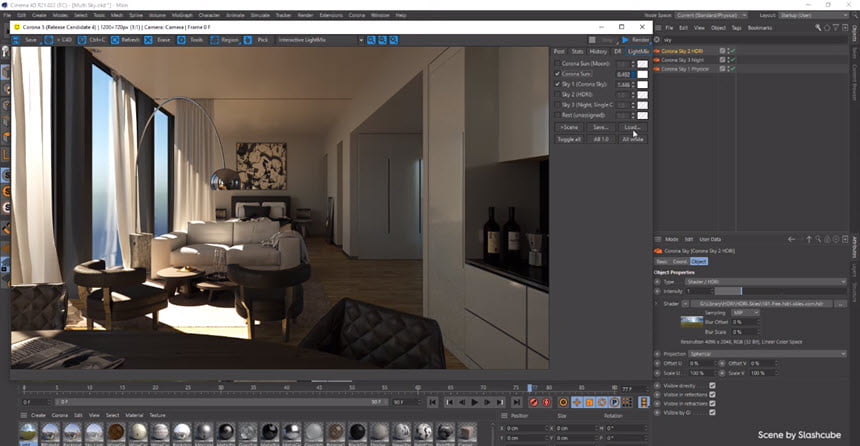This screenshot has height=446, width=860.
Task: Toggle the Position key icon in timeline bar
Action: (577, 402)
